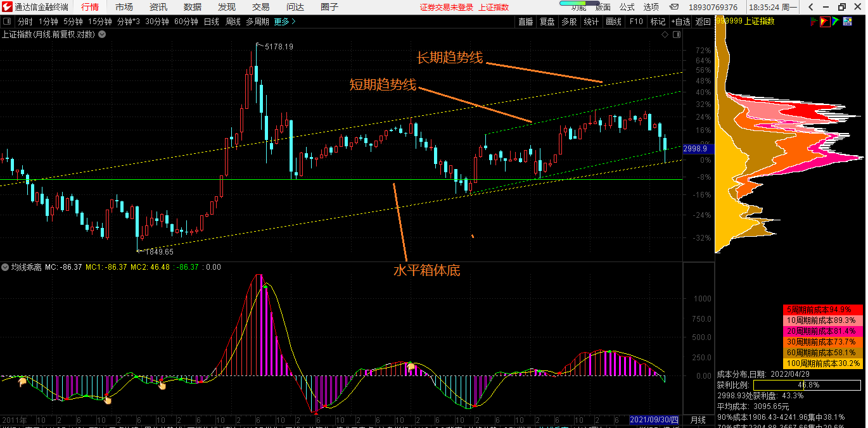Open the 选项 menu
The width and height of the screenshot is (868, 428).
coord(651,7)
